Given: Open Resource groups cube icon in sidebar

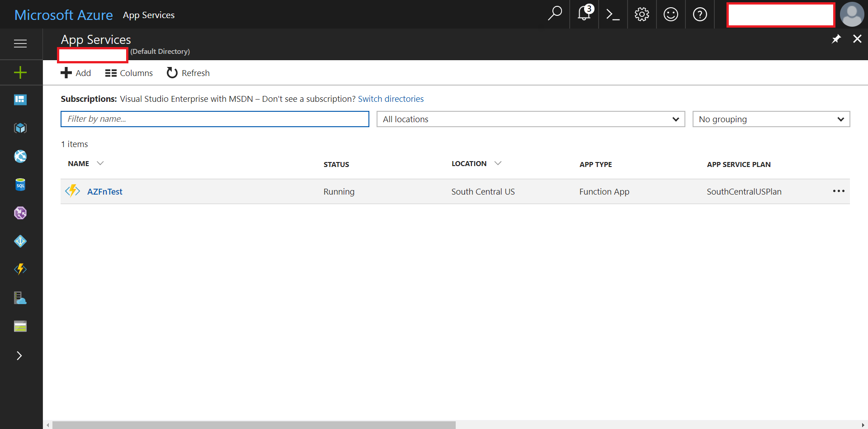Looking at the screenshot, I should pos(20,128).
